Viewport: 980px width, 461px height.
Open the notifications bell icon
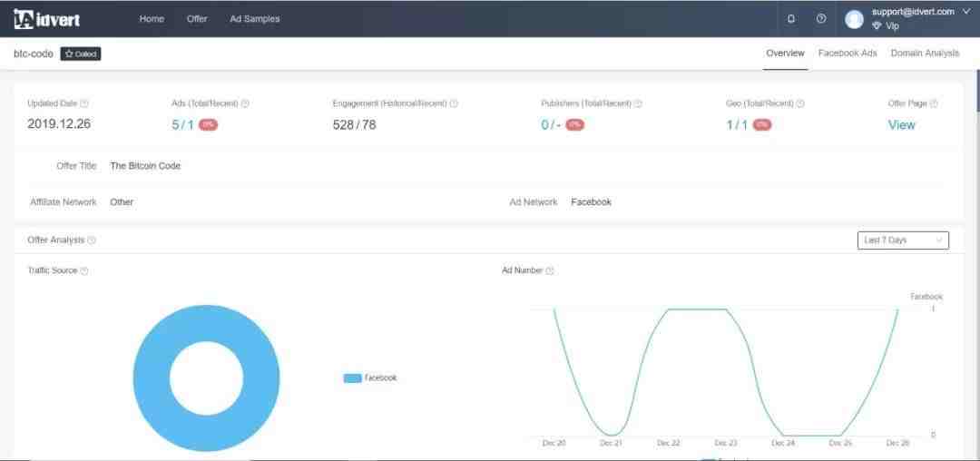(791, 19)
